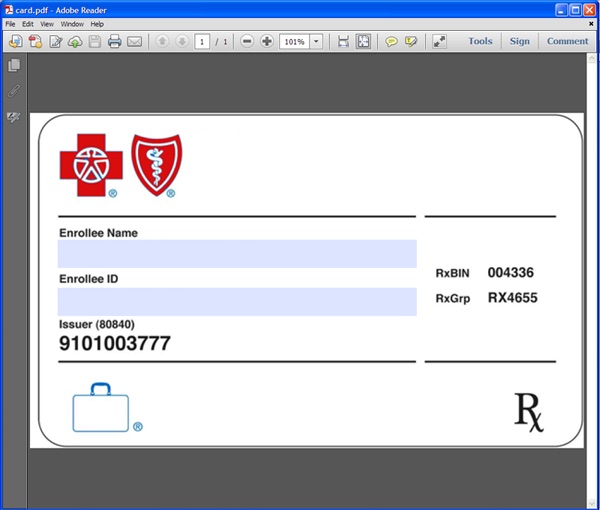Open the Window menu

[x=72, y=24]
